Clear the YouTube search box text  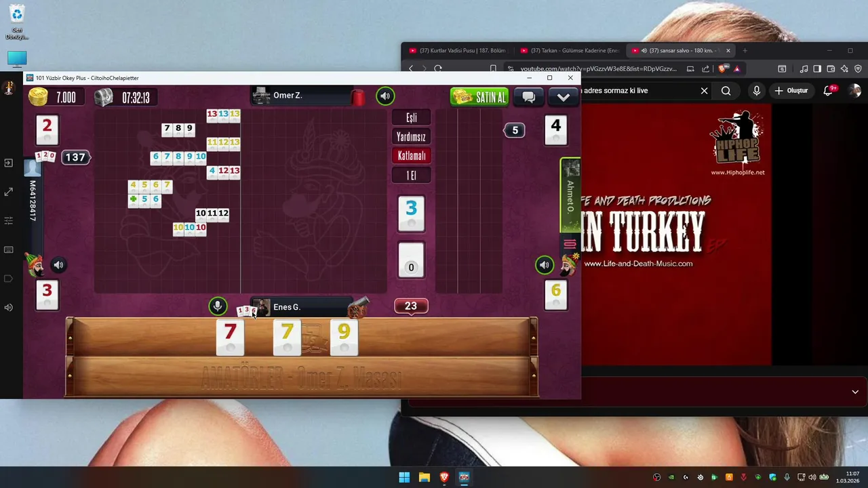[x=704, y=91]
